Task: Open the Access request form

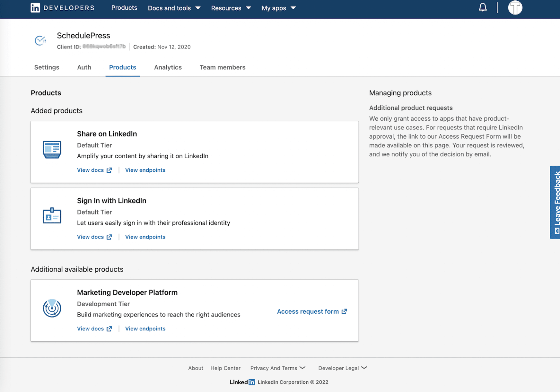Action: [x=312, y=311]
